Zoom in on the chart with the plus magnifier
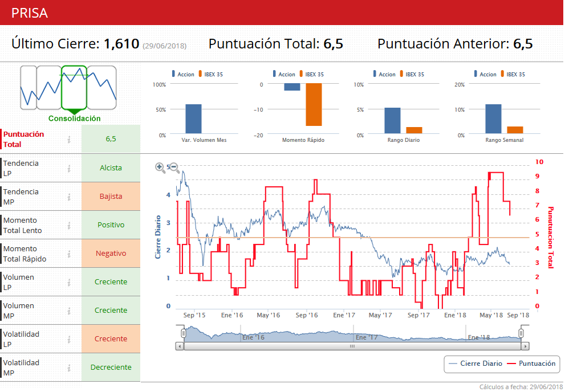The image size is (565, 392). tap(160, 168)
